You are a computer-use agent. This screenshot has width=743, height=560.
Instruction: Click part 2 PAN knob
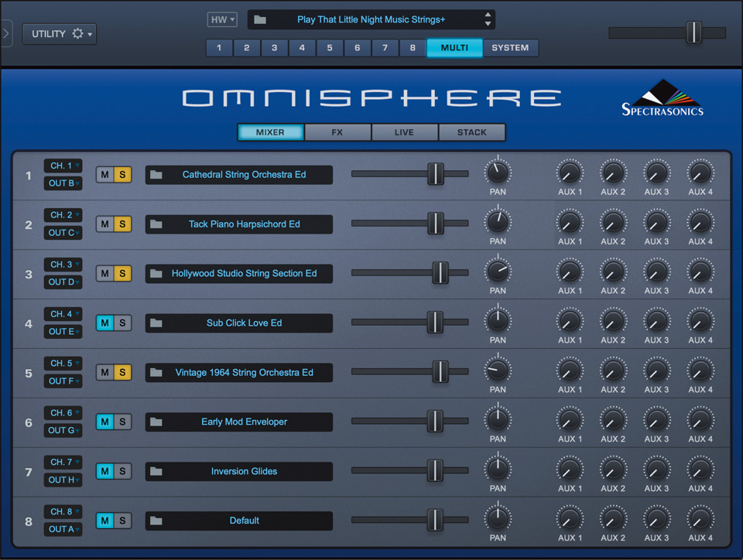(498, 222)
